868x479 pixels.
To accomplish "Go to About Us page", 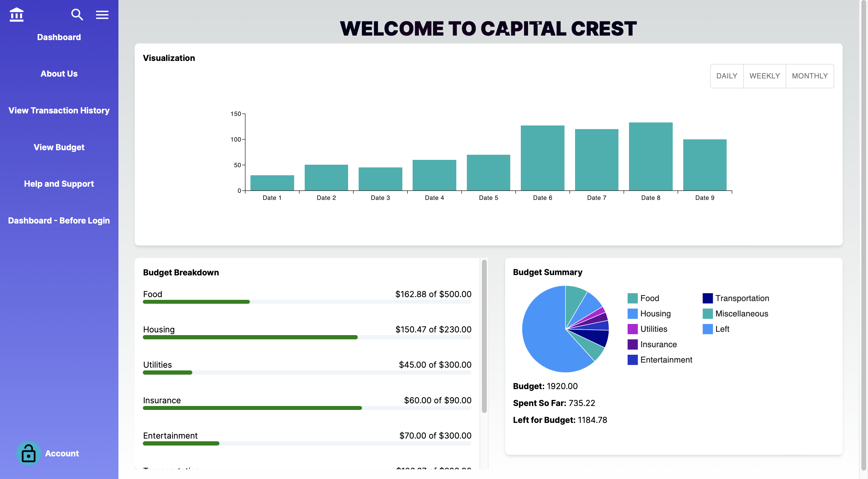I will tap(59, 74).
